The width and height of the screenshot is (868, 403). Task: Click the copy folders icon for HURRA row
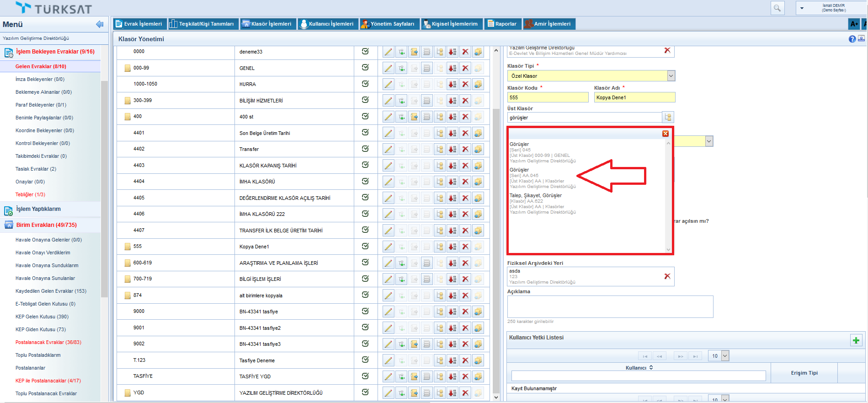click(x=478, y=84)
